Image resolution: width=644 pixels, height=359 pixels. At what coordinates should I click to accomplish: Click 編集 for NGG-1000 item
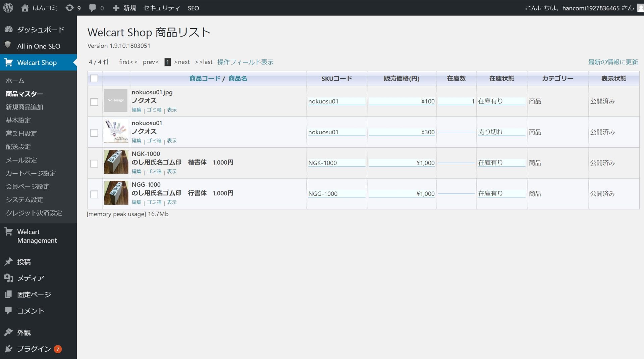click(137, 203)
